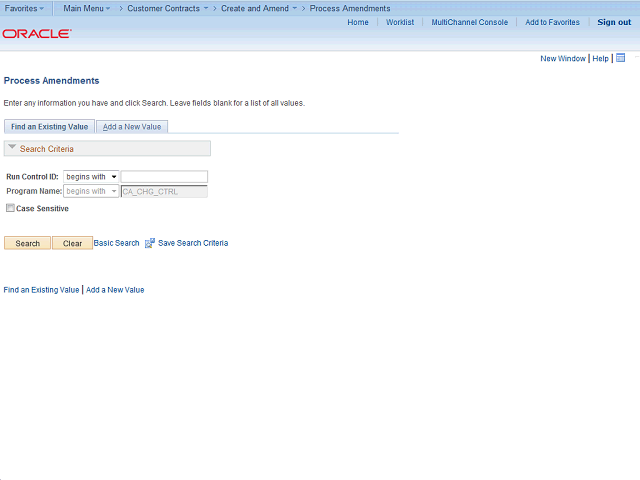
Task: Open the Program Name operator dropdown
Action: coord(91,191)
